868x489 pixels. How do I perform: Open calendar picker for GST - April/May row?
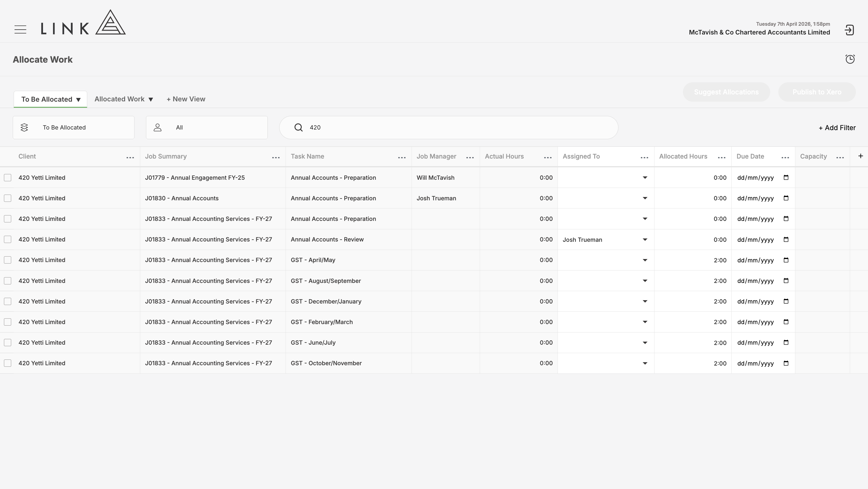[786, 260]
